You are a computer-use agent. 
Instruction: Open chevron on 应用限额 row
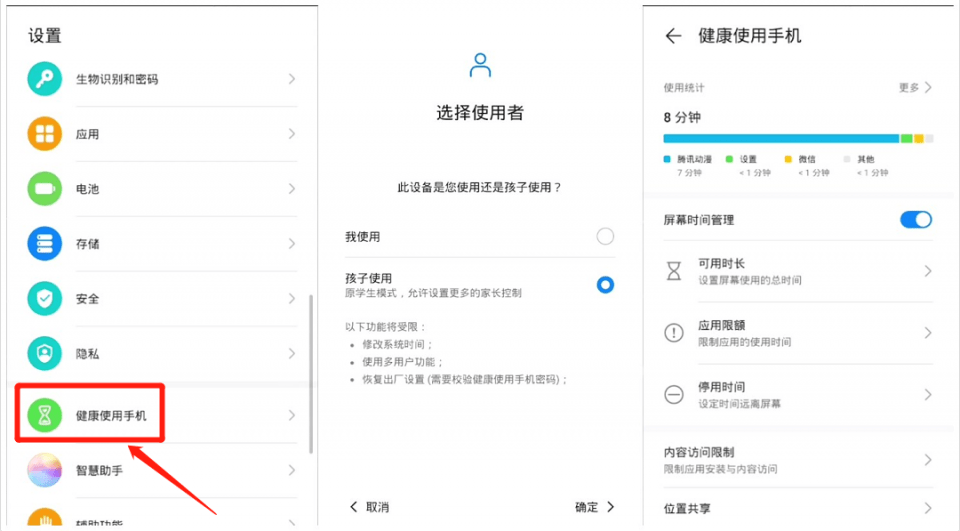coord(928,333)
